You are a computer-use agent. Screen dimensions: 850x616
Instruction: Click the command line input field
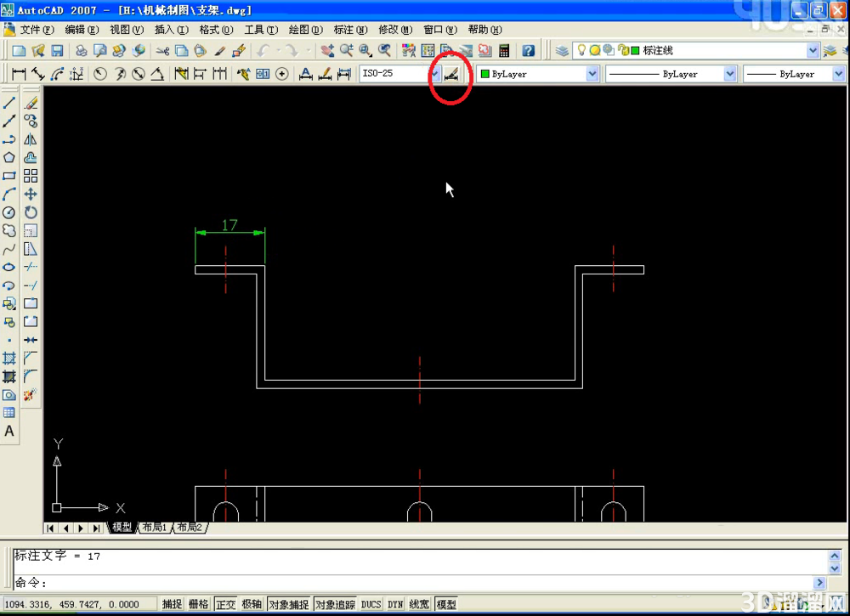point(413,583)
